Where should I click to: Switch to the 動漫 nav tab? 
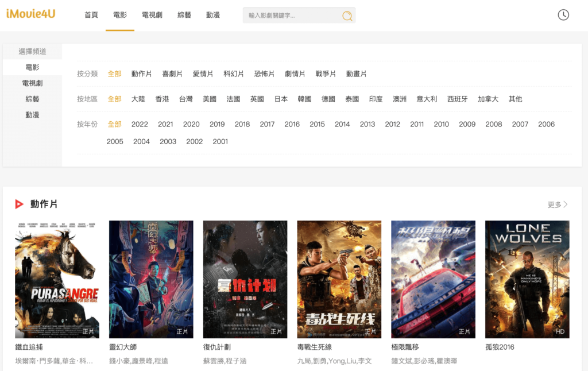coord(213,15)
